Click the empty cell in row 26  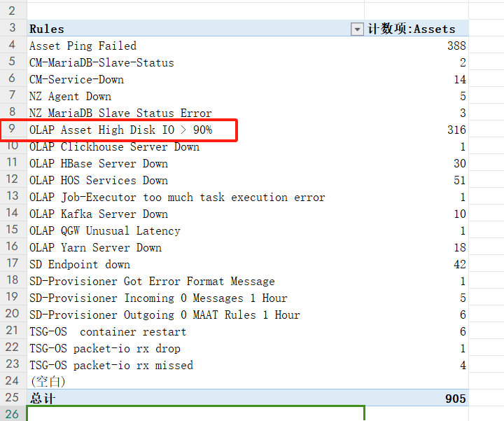tap(196, 413)
